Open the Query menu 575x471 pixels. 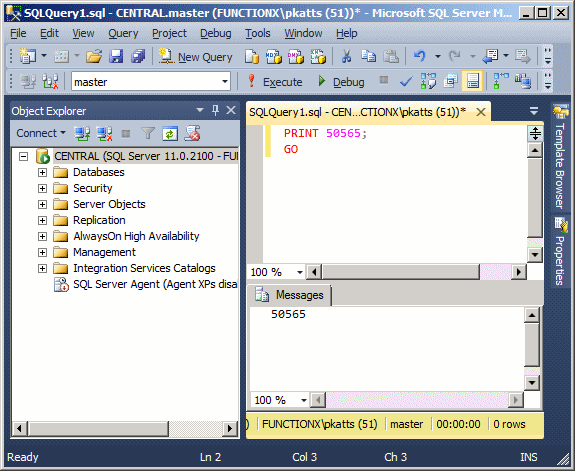[x=123, y=33]
